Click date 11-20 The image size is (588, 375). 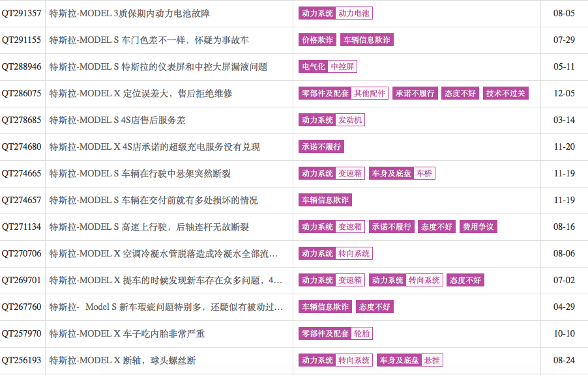pos(564,147)
